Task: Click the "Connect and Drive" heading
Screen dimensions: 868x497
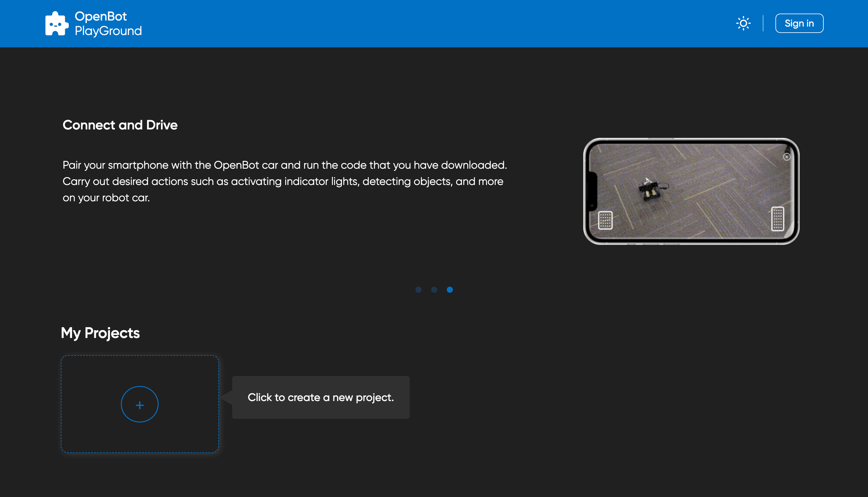Action: tap(120, 125)
